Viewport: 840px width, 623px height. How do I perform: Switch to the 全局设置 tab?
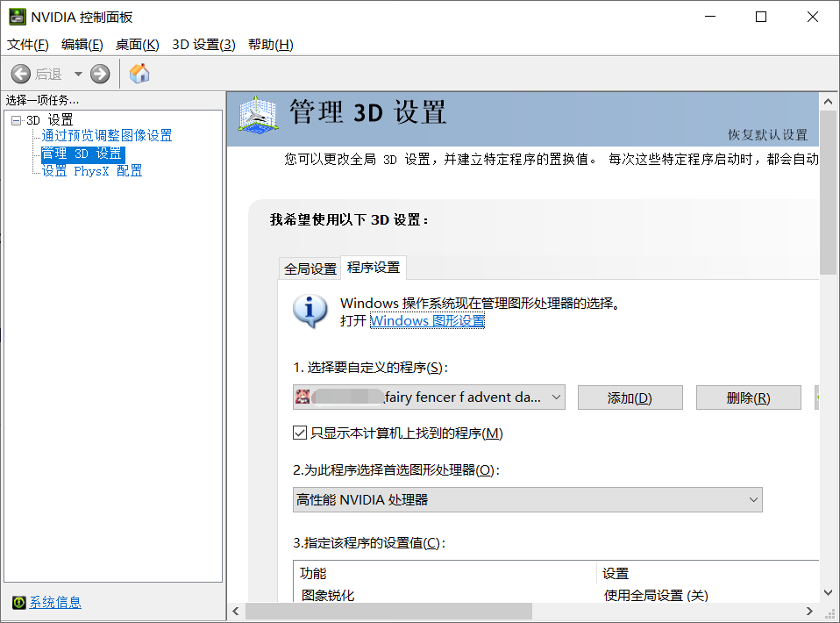310,269
